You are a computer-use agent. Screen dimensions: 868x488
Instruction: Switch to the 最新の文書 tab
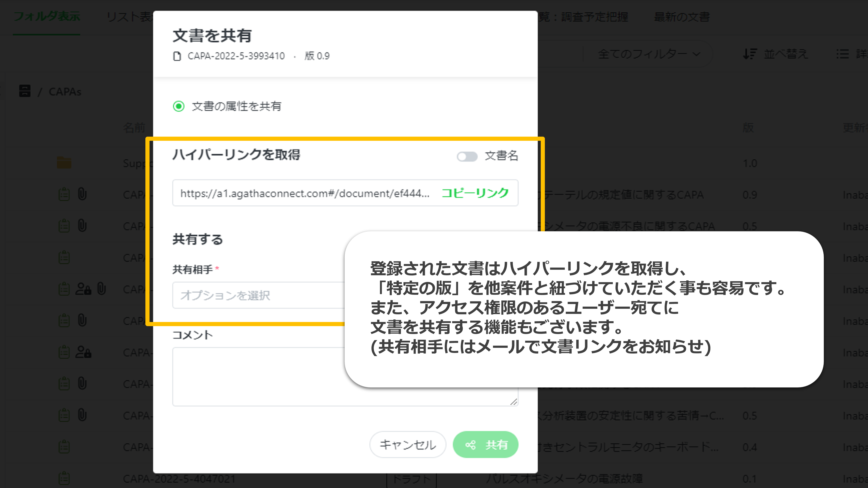click(x=682, y=17)
